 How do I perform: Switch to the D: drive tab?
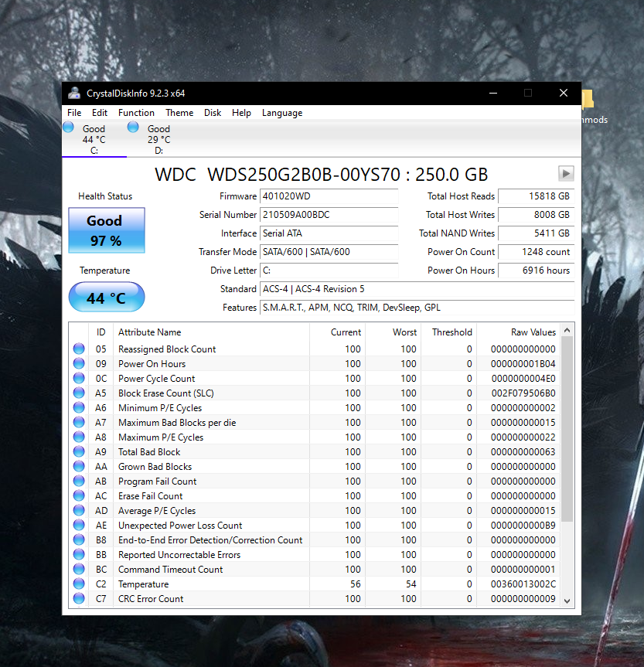[x=158, y=139]
